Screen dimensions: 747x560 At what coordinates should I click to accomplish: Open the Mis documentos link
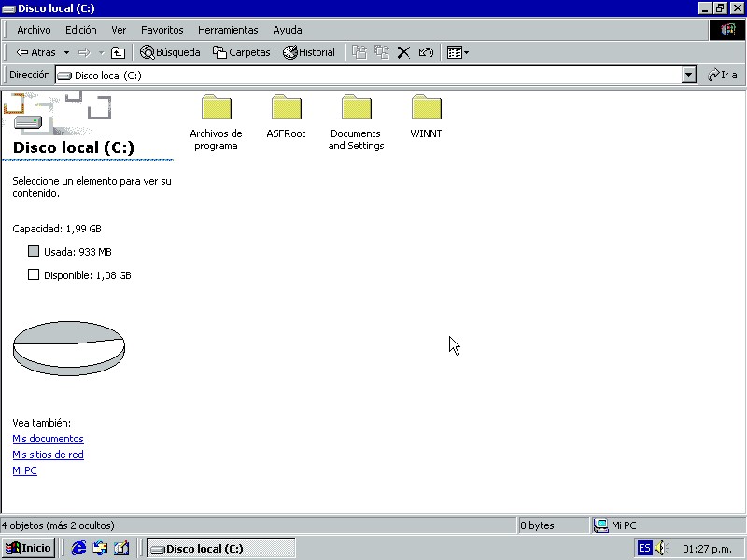click(x=49, y=439)
